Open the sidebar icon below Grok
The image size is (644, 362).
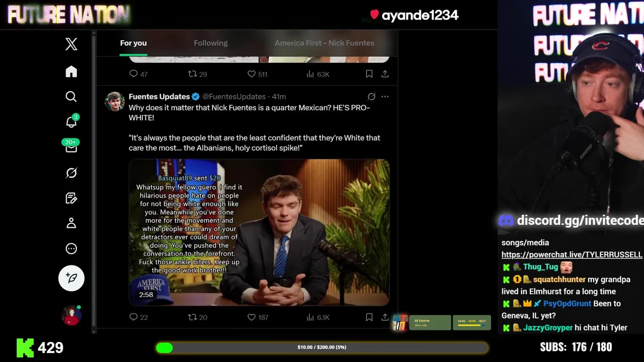[x=71, y=198]
